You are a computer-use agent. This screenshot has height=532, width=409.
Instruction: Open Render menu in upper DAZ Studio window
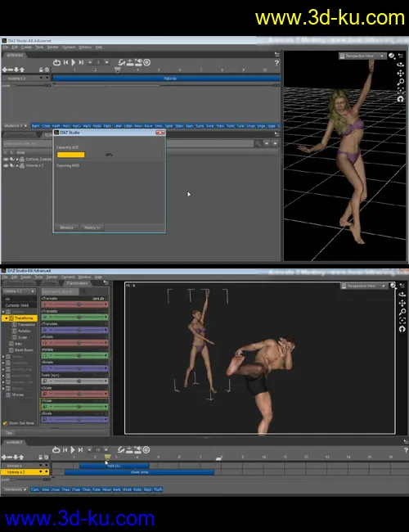pos(52,47)
